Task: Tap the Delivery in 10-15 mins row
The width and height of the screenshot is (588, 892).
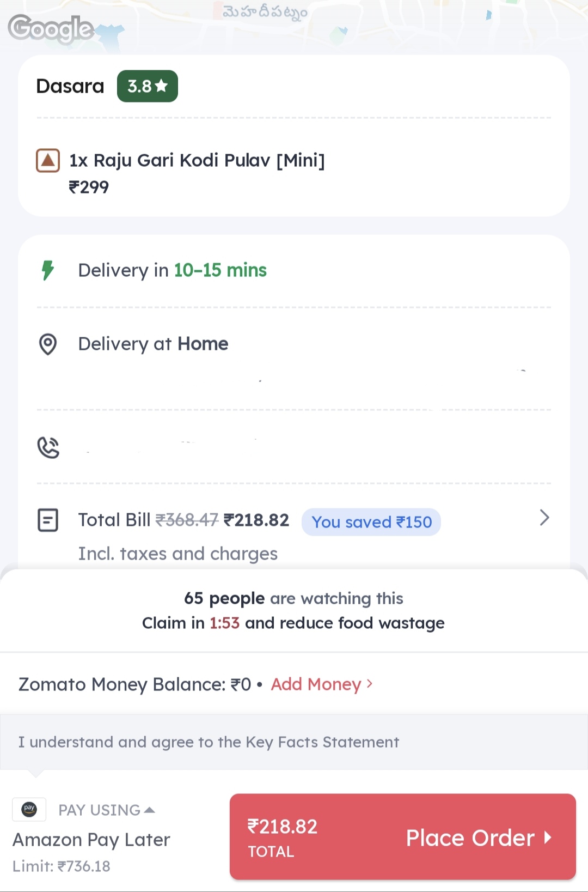Action: (x=172, y=270)
